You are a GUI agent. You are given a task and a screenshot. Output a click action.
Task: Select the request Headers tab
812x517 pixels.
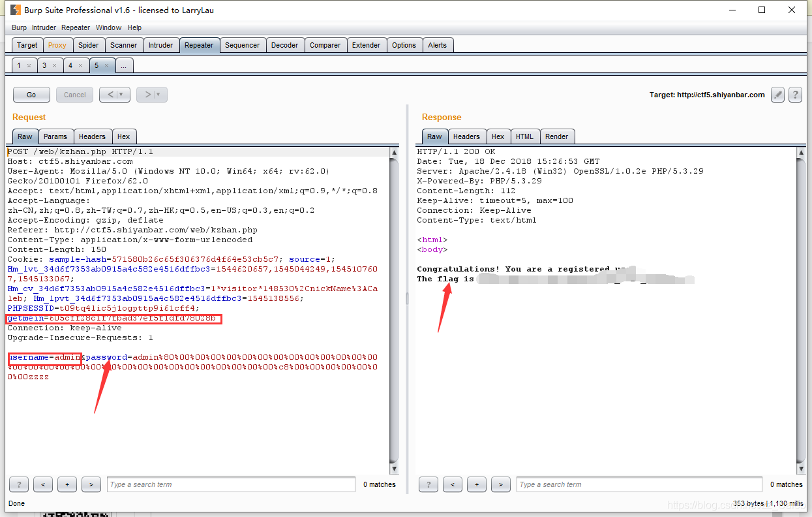pos(92,136)
